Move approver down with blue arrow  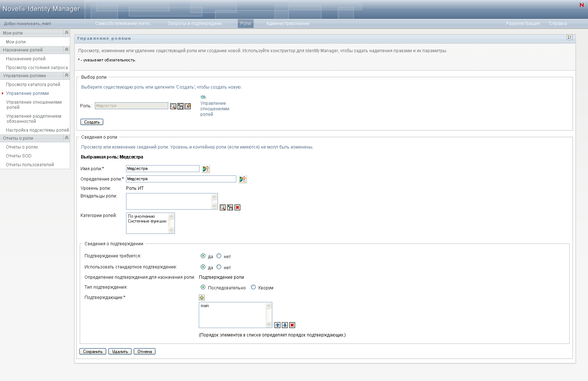285,325
